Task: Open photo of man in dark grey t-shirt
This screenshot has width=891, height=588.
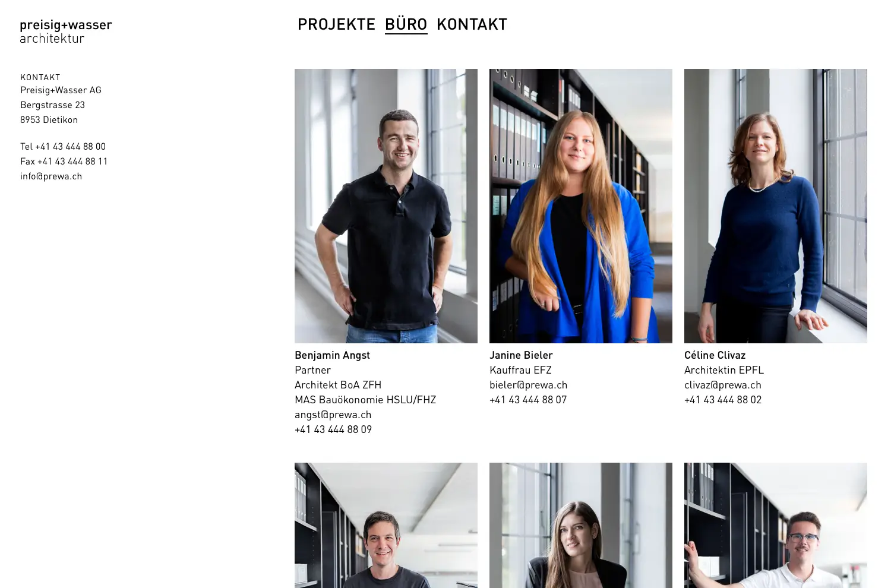Action: click(x=386, y=525)
